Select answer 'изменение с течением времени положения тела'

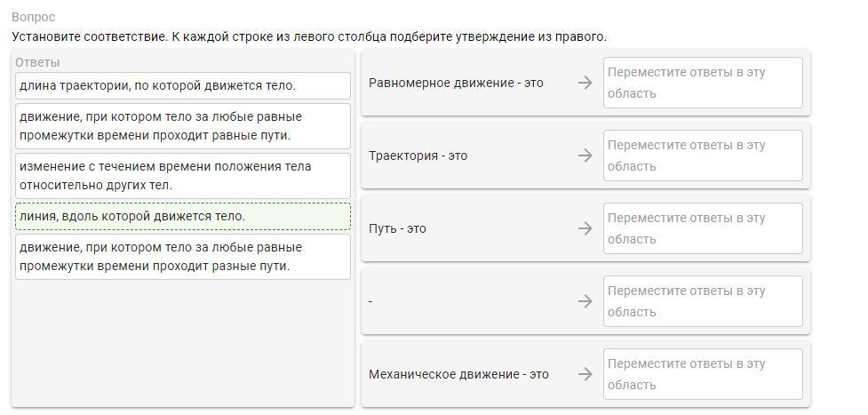pyautogui.click(x=183, y=176)
